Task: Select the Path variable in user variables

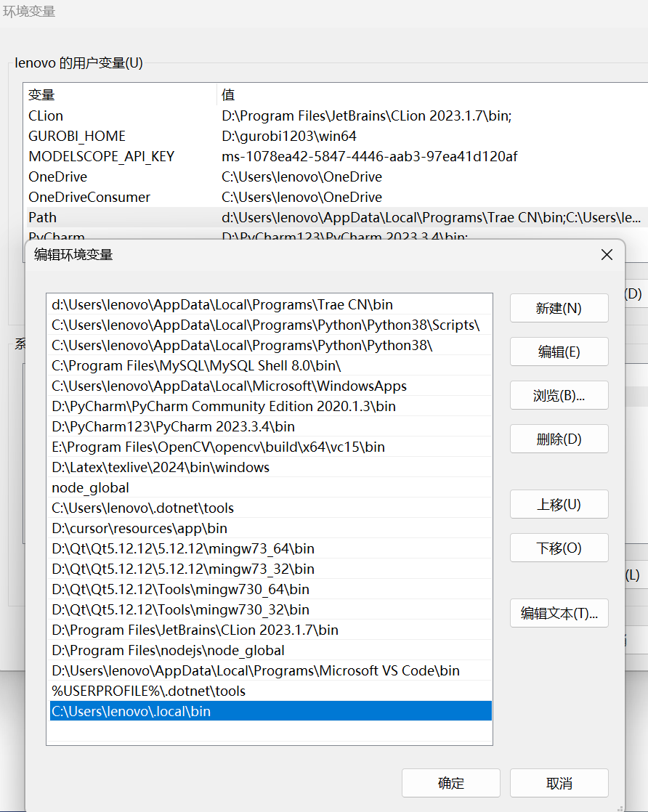Action: [336, 217]
